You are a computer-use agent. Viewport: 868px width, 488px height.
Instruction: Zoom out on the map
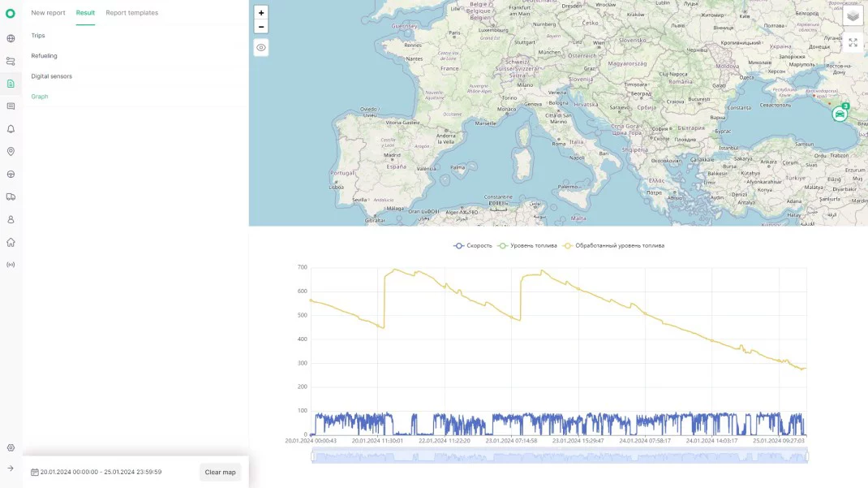pyautogui.click(x=261, y=27)
